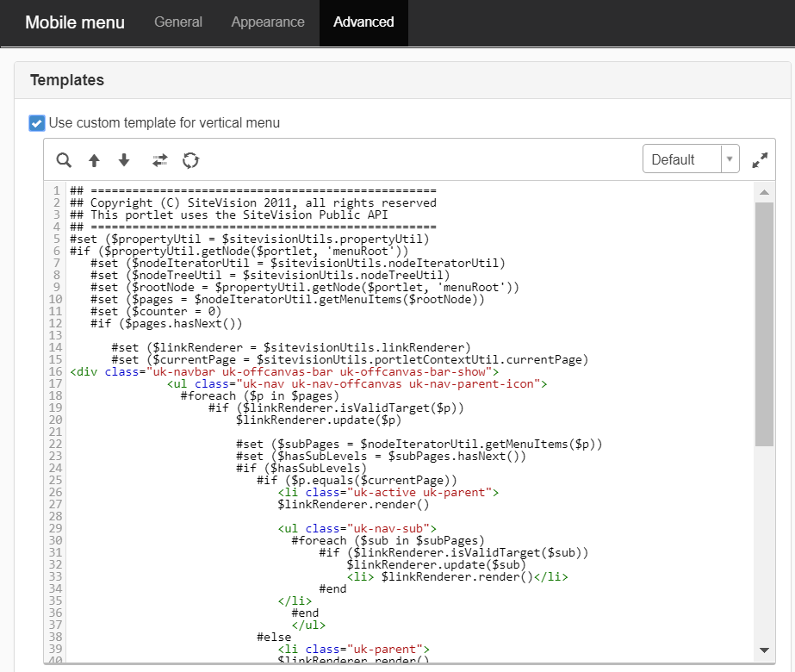Expand the code editor to fullscreen

click(759, 160)
